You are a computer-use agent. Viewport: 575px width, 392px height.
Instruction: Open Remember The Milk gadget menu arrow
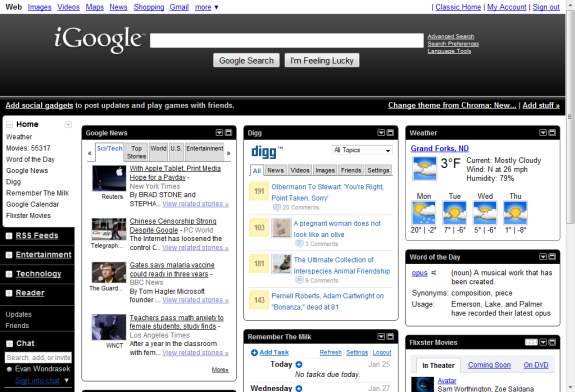point(381,336)
